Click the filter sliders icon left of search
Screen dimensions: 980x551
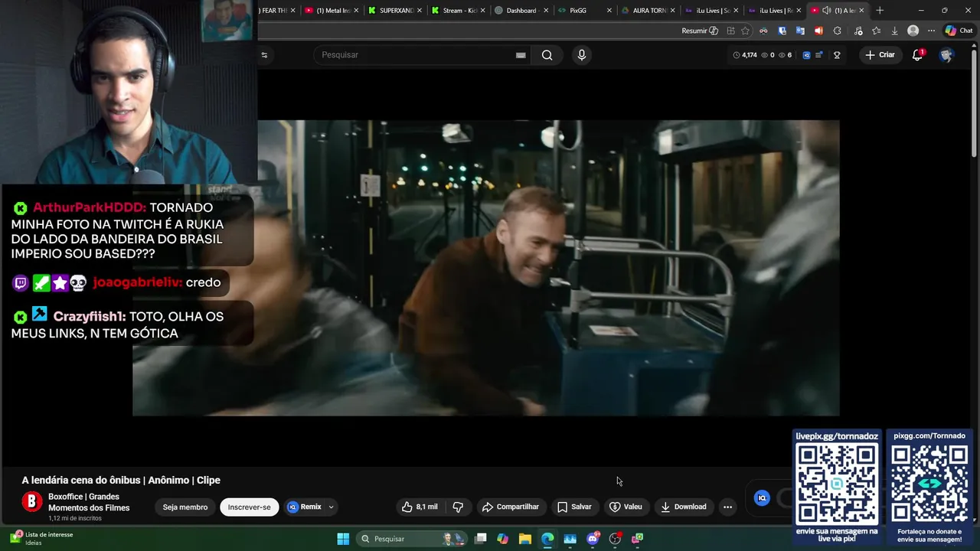[x=264, y=55]
